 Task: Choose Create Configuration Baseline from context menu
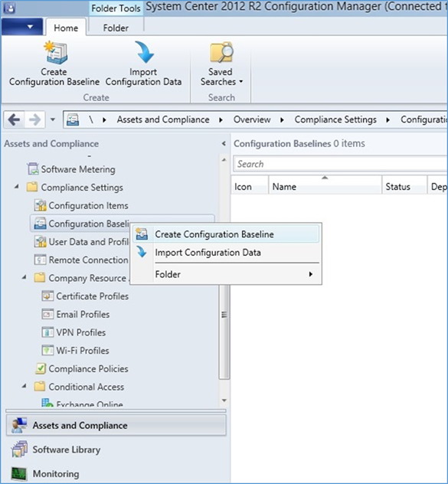226,234
